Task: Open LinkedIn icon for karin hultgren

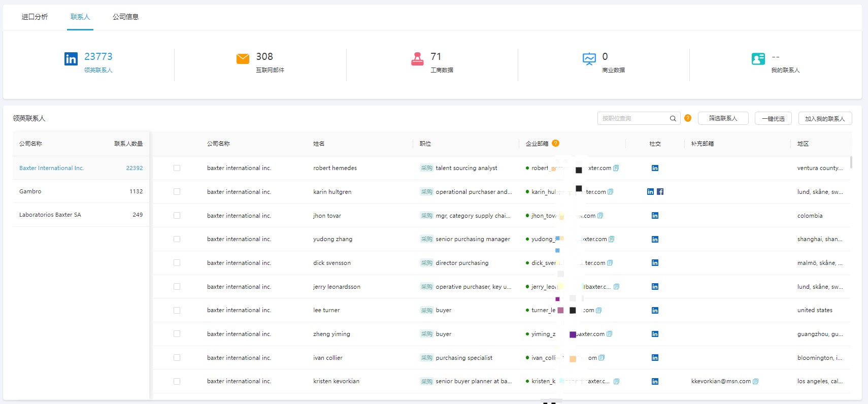Action: (x=650, y=192)
